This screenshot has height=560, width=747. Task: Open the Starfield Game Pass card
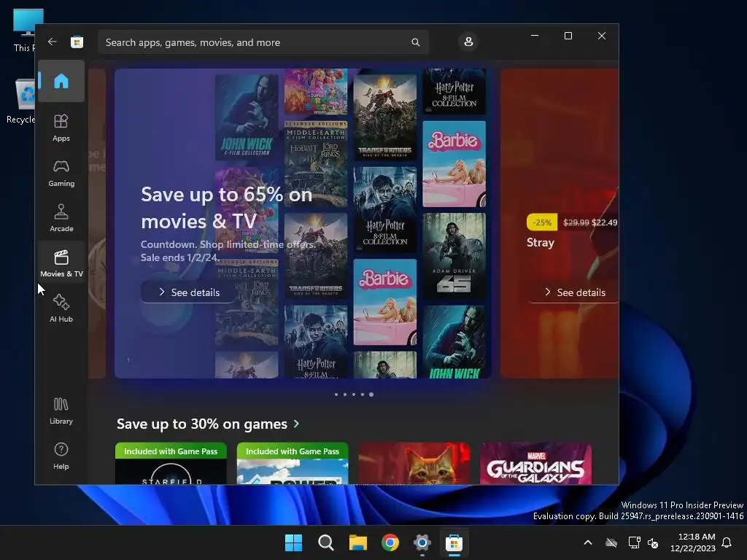click(171, 464)
